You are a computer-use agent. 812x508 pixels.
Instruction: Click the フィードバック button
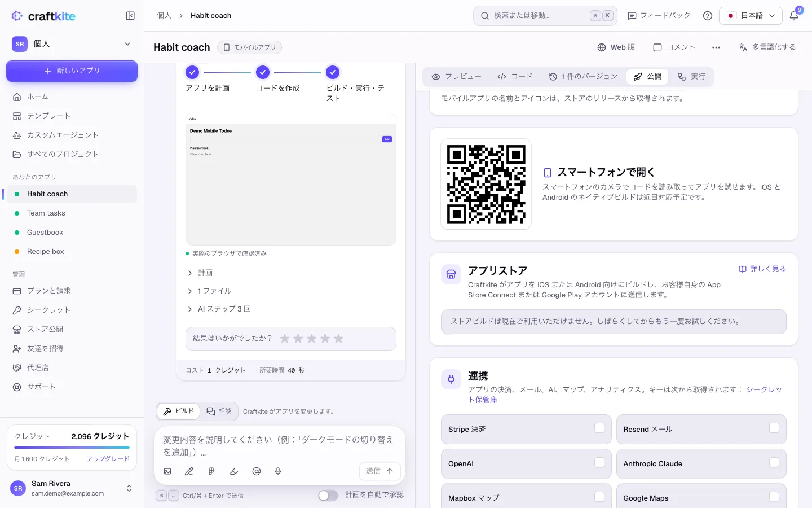coord(659,16)
